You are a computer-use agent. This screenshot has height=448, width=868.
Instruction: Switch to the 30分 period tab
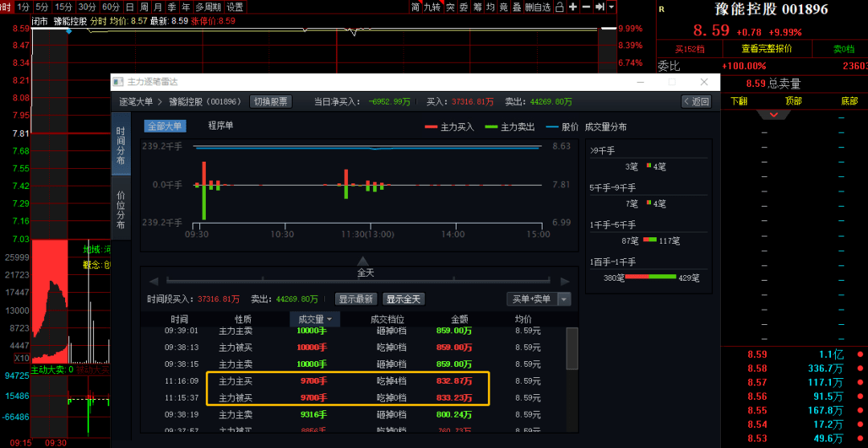pos(87,7)
